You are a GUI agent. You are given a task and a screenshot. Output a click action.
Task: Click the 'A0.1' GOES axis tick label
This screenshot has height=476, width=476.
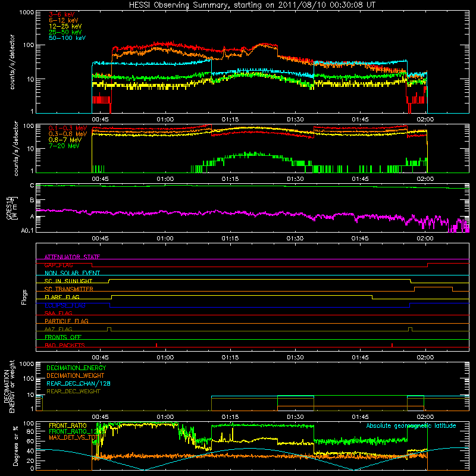pyautogui.click(x=27, y=230)
